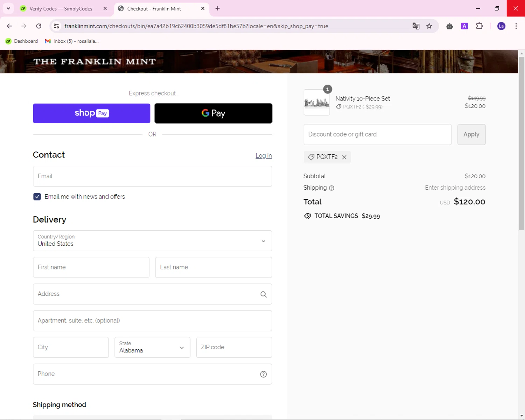This screenshot has width=525, height=420.
Task: Pay with Shop Pay
Action: 92,113
